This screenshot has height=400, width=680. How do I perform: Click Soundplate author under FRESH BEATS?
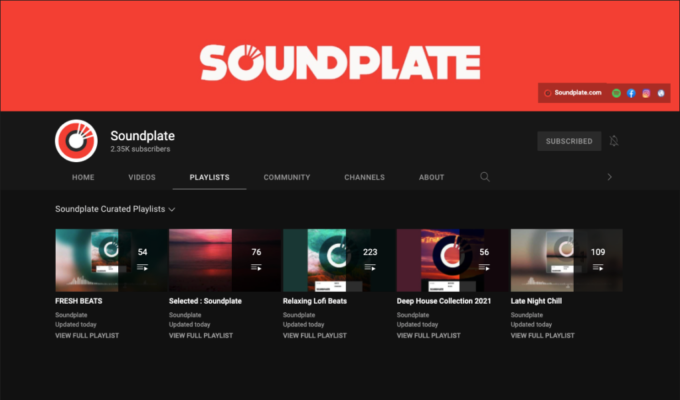[x=71, y=315]
